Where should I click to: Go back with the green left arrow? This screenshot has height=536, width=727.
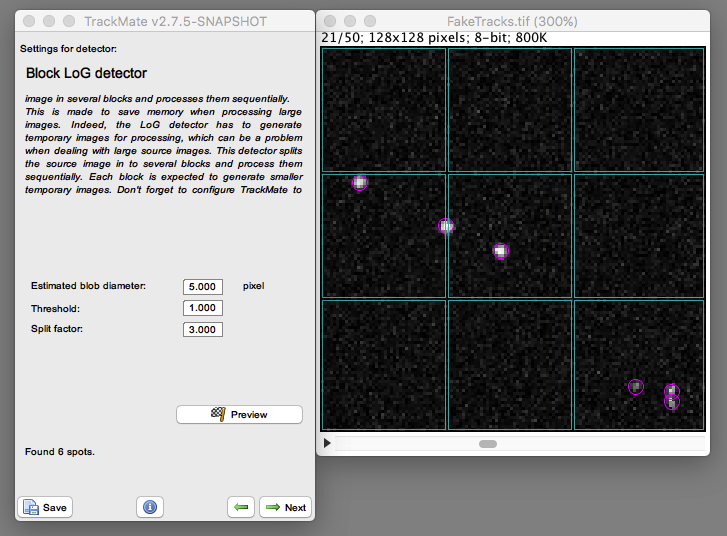tap(241, 507)
